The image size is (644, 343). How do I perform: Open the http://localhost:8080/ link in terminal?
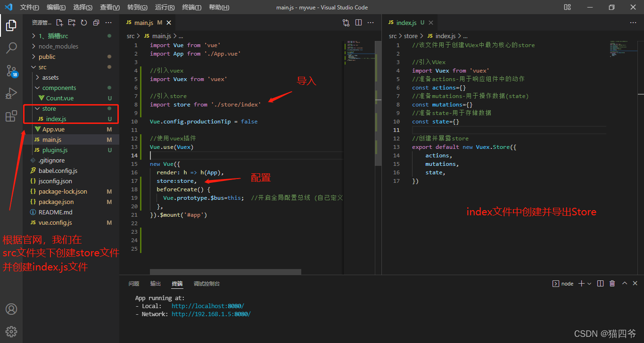click(x=208, y=306)
